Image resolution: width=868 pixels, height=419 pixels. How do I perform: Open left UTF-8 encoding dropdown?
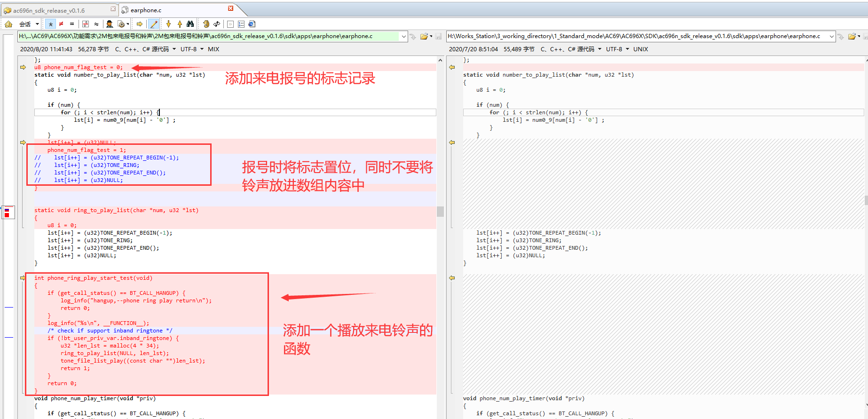pyautogui.click(x=192, y=49)
